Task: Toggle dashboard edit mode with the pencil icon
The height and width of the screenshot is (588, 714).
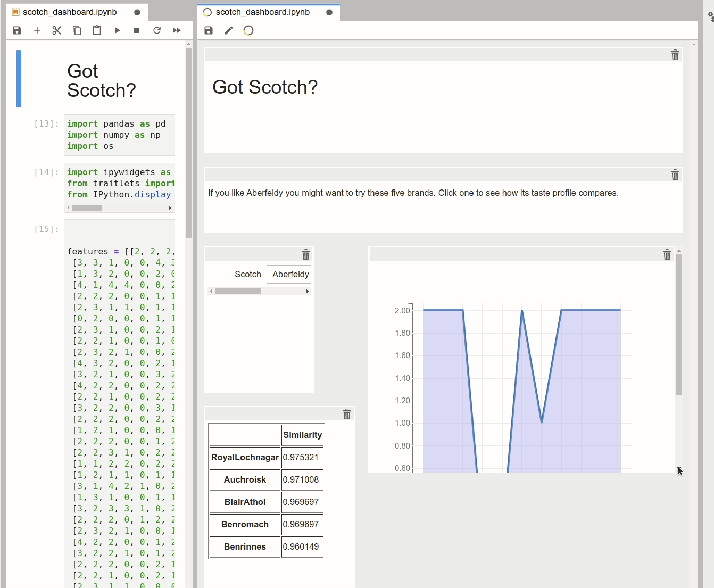Action: pos(228,30)
